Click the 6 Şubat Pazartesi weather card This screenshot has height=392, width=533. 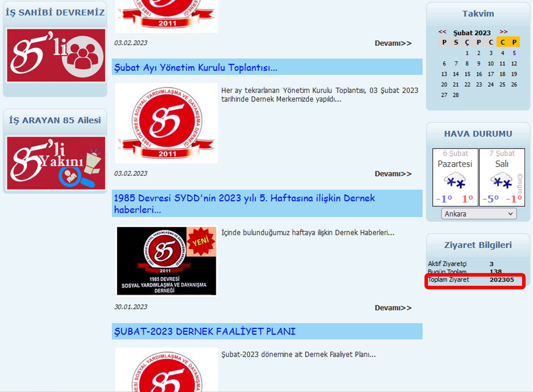pos(455,177)
